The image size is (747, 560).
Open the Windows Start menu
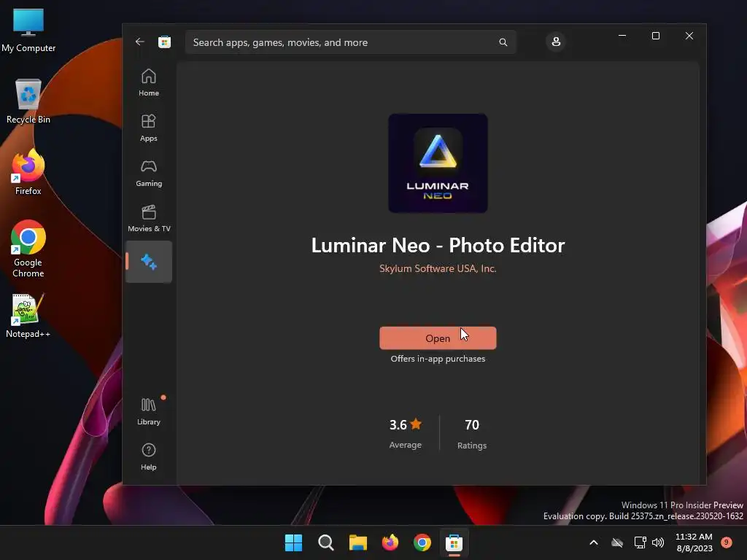point(293,542)
